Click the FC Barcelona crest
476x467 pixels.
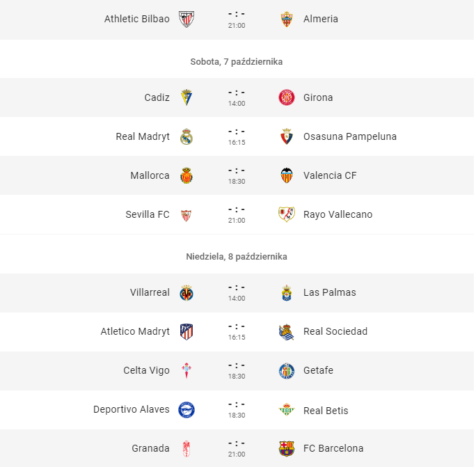[287, 448]
